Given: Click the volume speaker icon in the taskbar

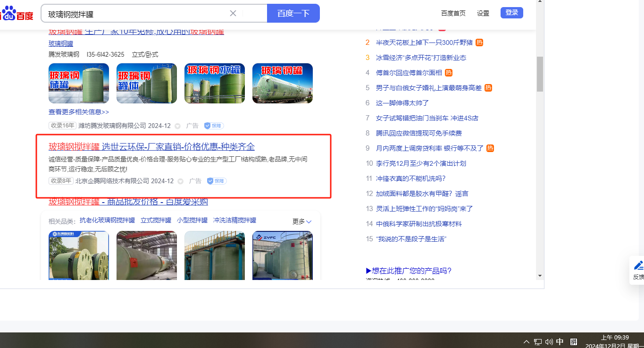Looking at the screenshot, I should click(549, 342).
